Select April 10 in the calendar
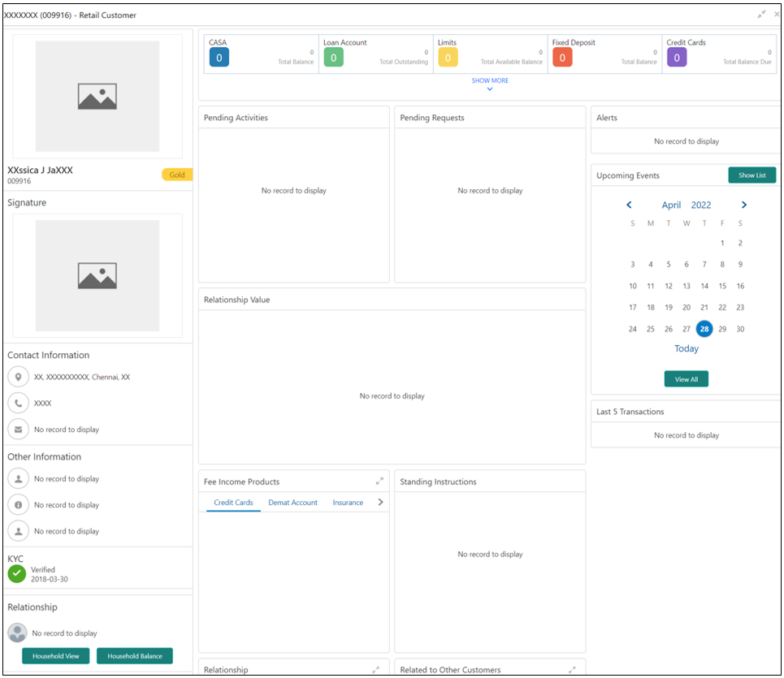 [633, 286]
